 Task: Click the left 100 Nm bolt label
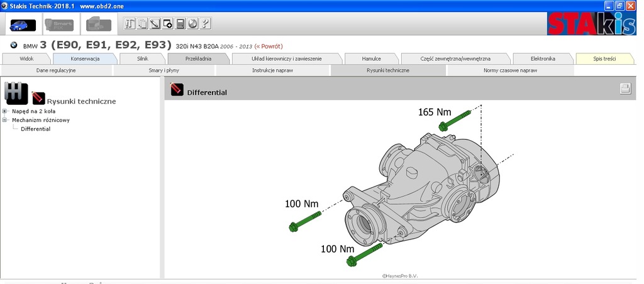(301, 204)
